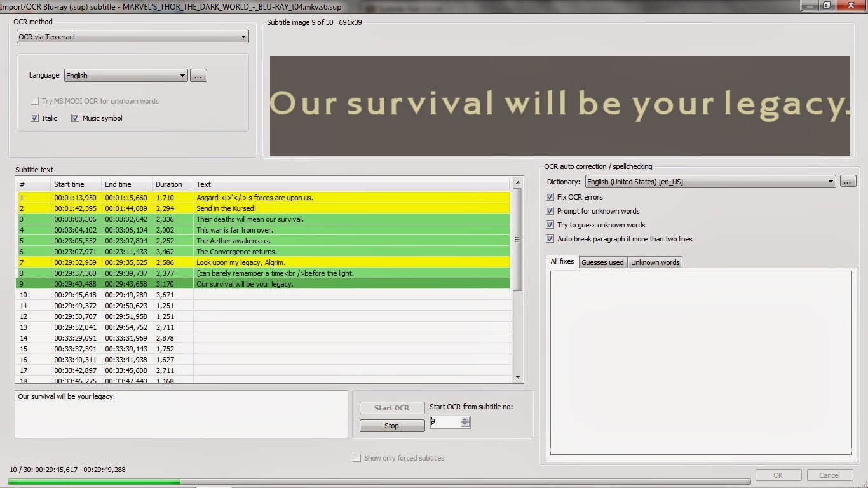
Task: Increase the subtitle number with up arrow
Action: [x=465, y=419]
